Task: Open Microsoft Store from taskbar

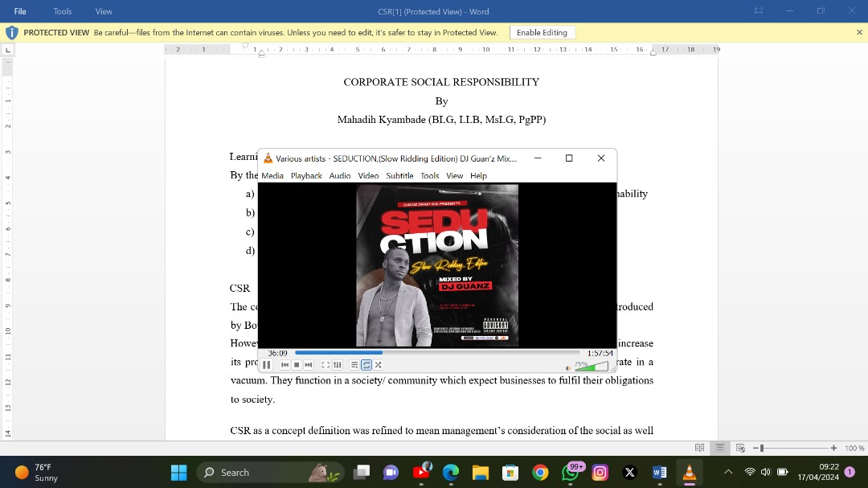Action: click(510, 473)
